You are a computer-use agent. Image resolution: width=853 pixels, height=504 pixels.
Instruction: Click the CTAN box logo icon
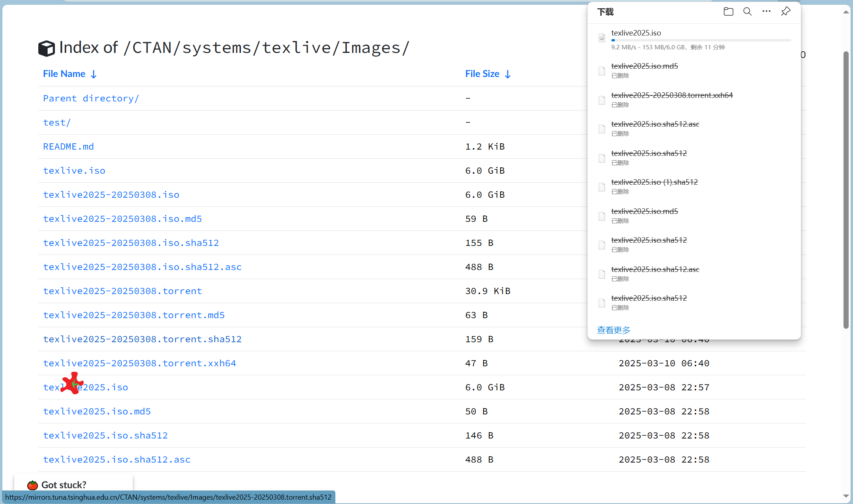47,48
